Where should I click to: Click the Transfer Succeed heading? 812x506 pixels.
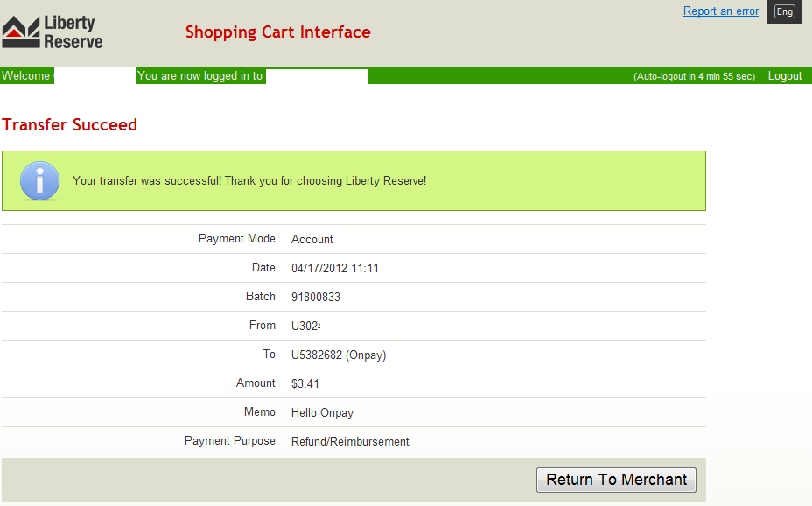point(69,125)
